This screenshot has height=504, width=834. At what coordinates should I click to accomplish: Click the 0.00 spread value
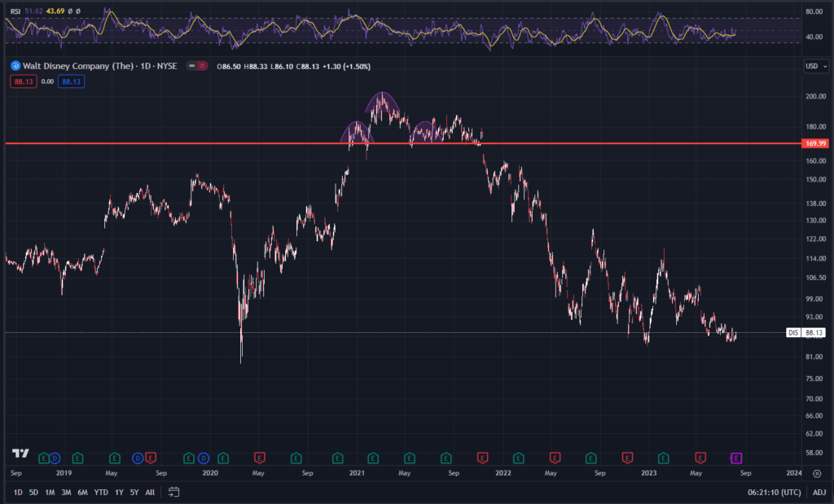47,81
